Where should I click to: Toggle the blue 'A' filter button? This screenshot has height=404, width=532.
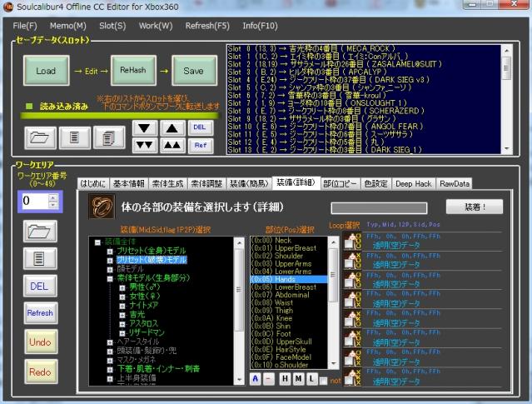pos(256,379)
